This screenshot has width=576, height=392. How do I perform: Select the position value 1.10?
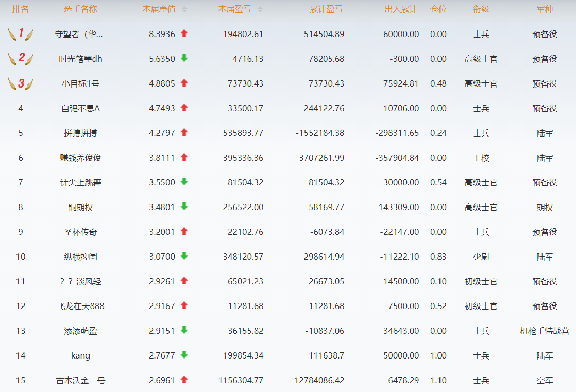pyautogui.click(x=438, y=381)
